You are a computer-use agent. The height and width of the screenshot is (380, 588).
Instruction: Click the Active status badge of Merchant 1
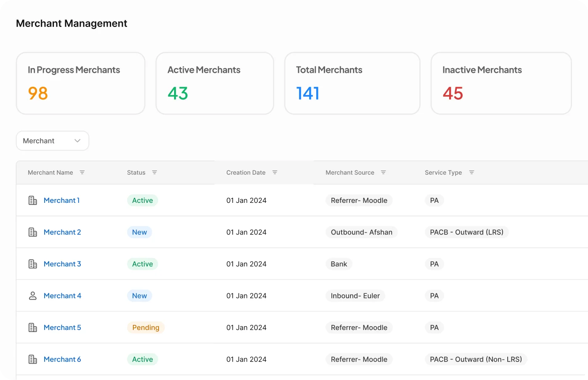point(143,200)
